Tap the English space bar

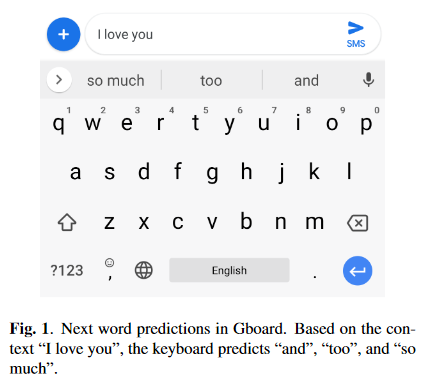[x=229, y=270]
